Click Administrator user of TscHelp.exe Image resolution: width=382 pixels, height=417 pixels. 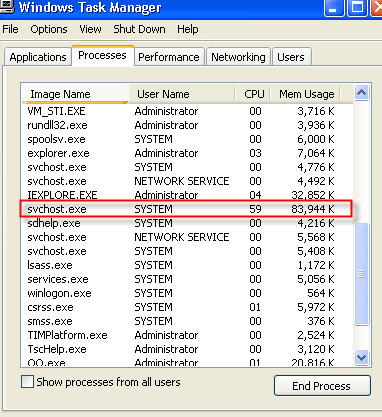tap(166, 349)
